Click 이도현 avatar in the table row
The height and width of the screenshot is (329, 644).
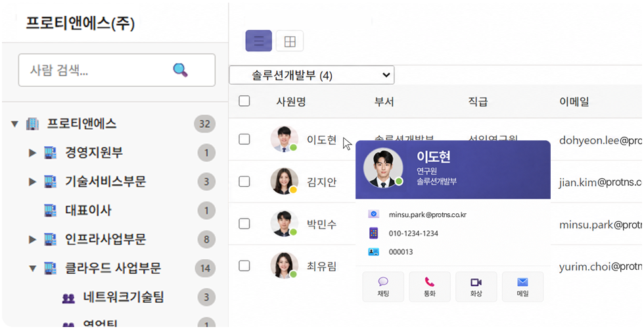(x=284, y=139)
